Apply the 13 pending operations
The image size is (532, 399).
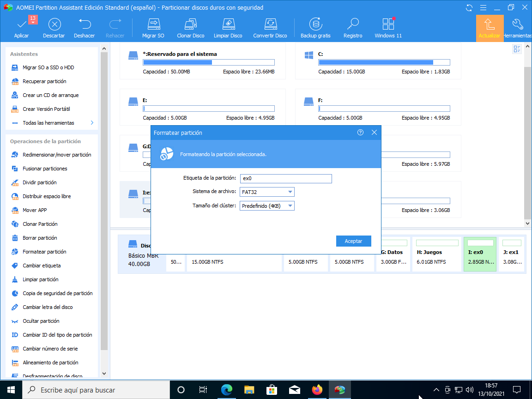(22, 28)
